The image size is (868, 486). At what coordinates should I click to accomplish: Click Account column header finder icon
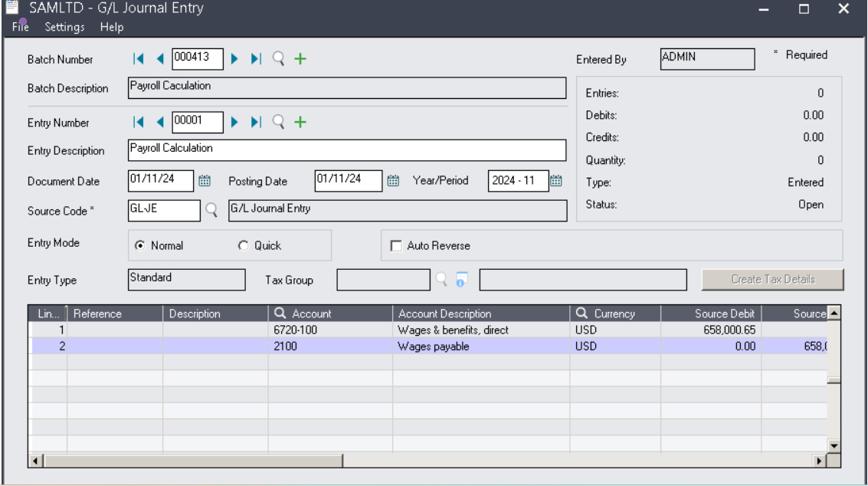click(x=280, y=313)
